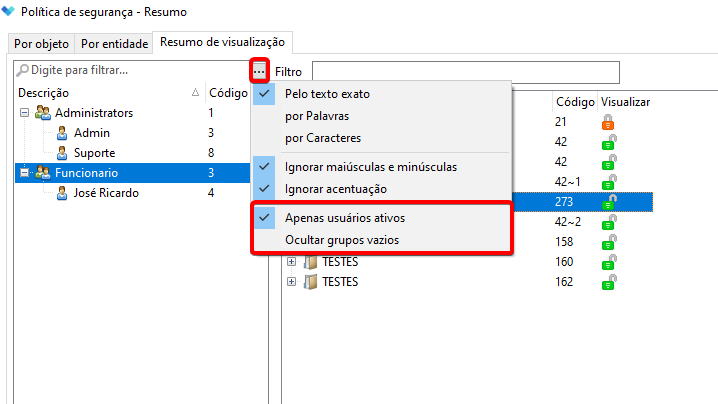718x404 pixels.
Task: Collapse the Administrators tree node
Action: (24, 113)
